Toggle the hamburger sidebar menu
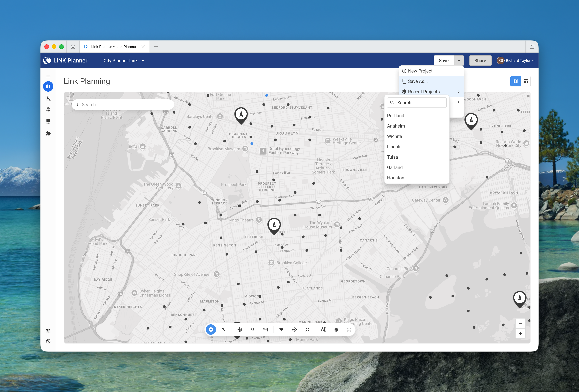Image resolution: width=579 pixels, height=392 pixels. [x=48, y=76]
